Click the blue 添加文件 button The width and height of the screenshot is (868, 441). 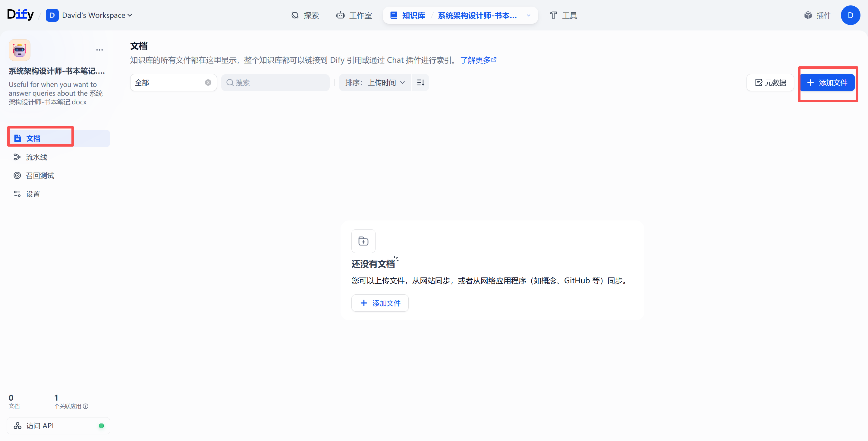coord(827,83)
